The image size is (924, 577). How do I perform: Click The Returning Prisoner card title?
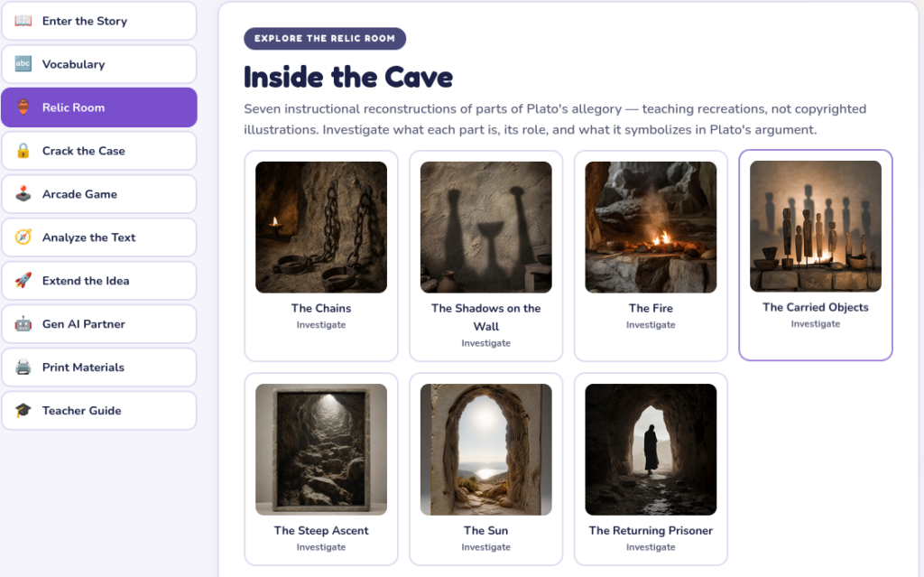651,530
